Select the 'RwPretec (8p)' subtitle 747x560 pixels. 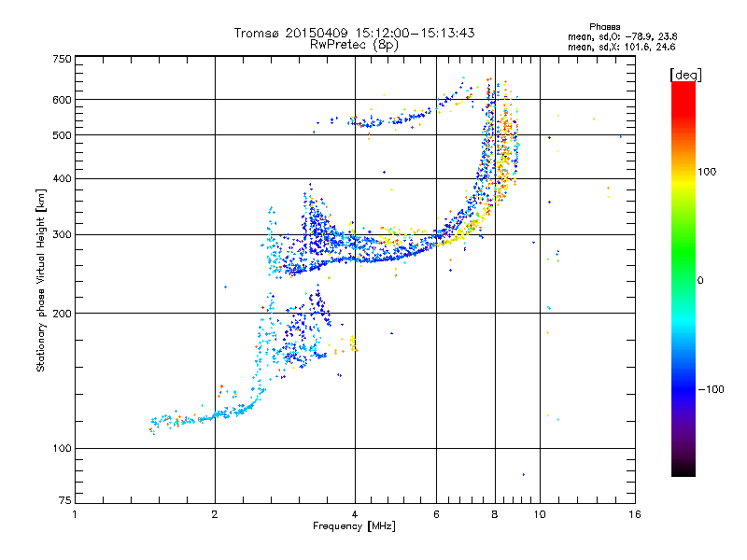pos(354,45)
